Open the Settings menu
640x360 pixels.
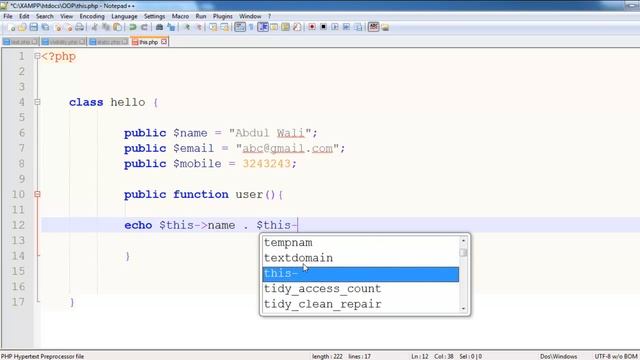[x=154, y=16]
